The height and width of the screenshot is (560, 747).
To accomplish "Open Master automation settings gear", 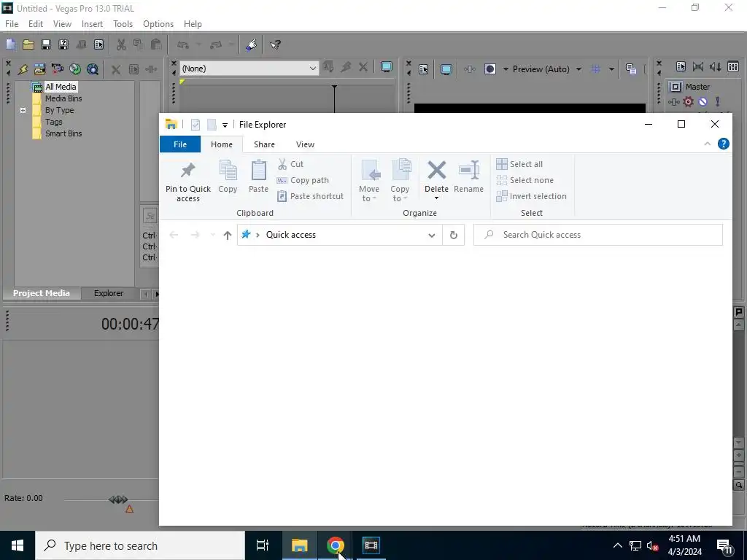I will point(689,101).
